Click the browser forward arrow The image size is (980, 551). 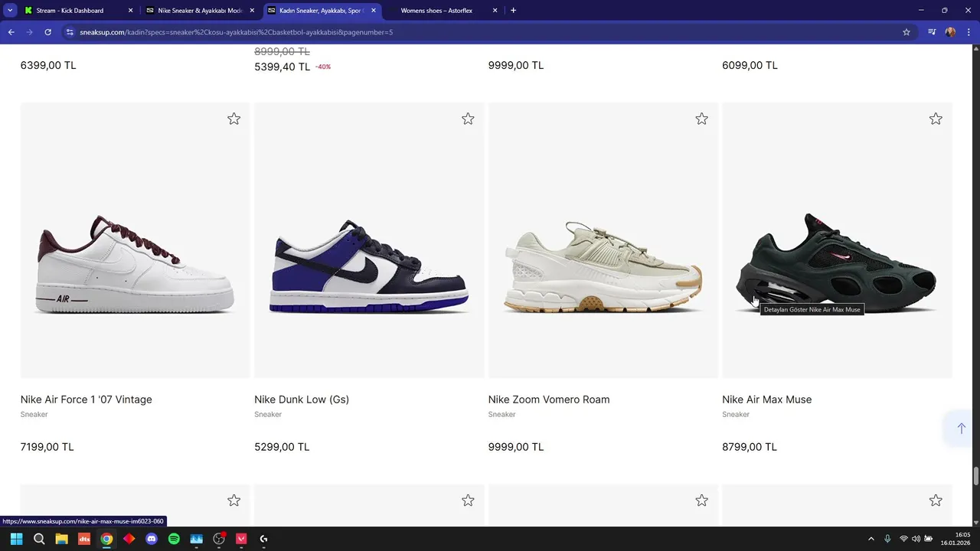click(x=29, y=32)
